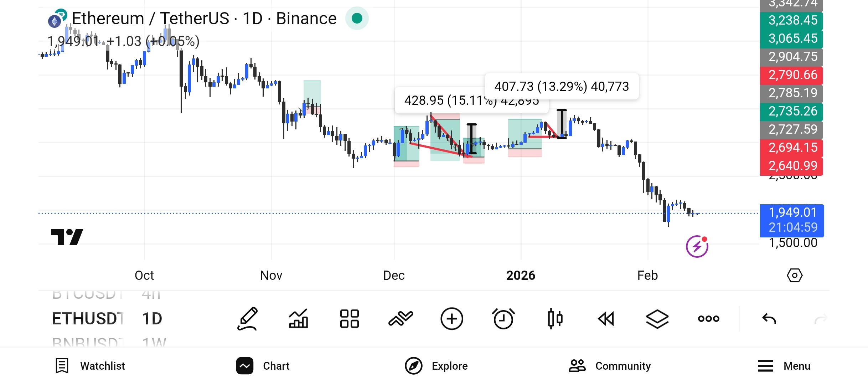This screenshot has width=868, height=385.
Task: Tap the compare lines icon in the toolbar
Action: (401, 318)
